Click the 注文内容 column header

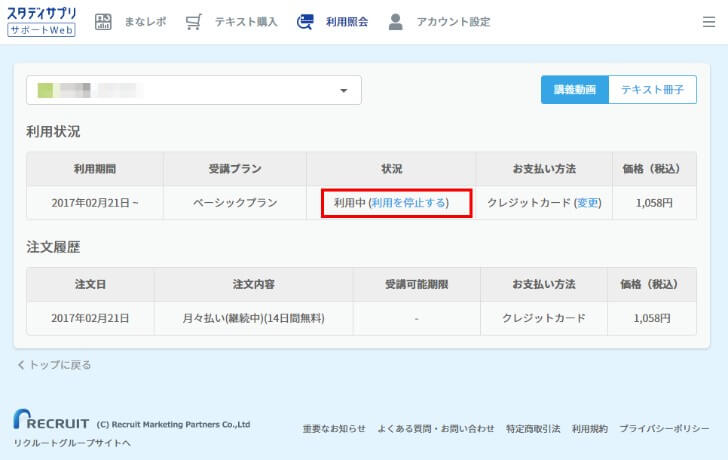pyautogui.click(x=254, y=284)
